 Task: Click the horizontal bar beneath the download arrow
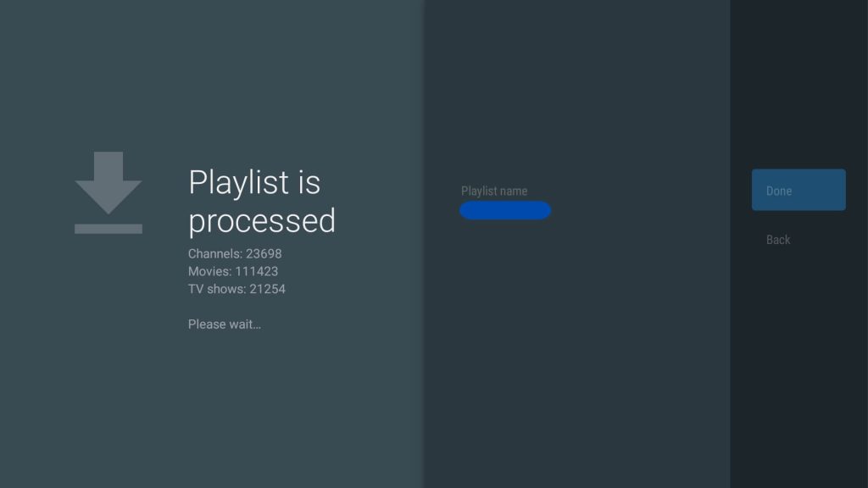pos(108,229)
